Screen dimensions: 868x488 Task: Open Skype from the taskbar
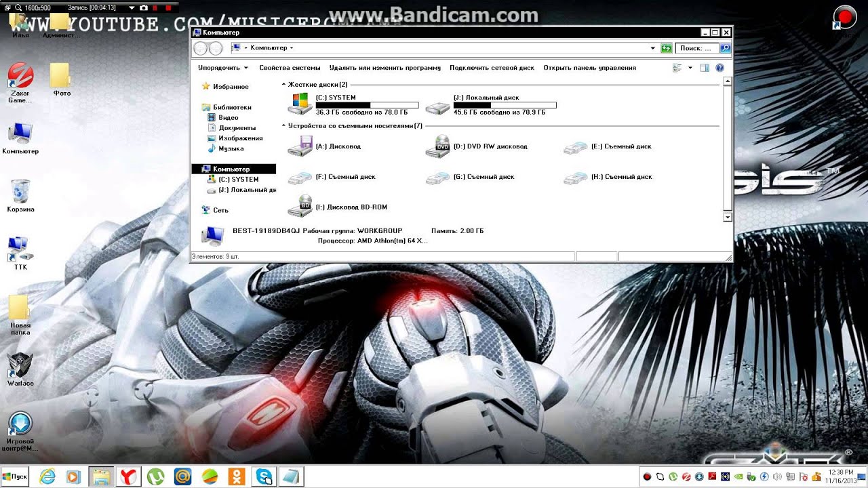264,477
